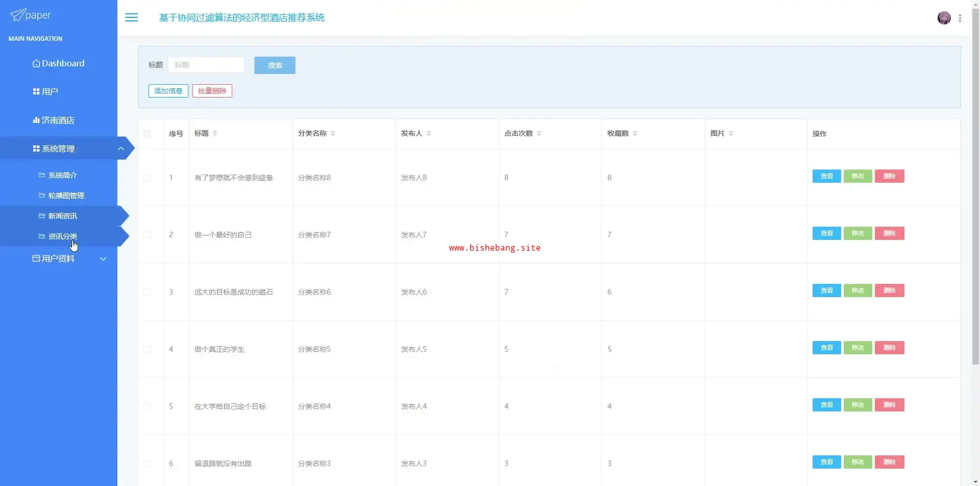Sort by 分类名称 column arrows
The image size is (980, 486).
point(333,133)
